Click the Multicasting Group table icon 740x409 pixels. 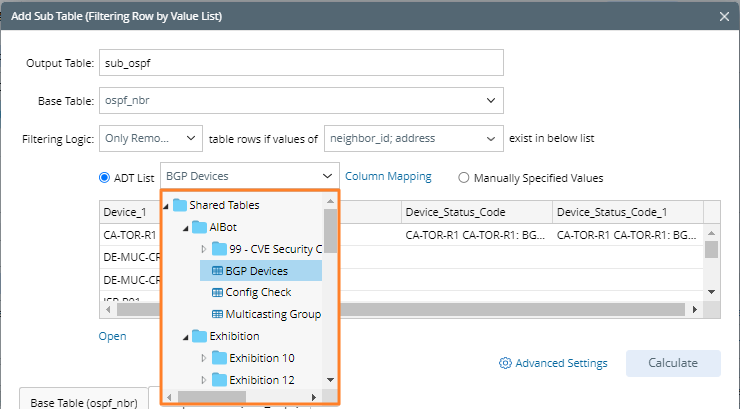tap(217, 314)
